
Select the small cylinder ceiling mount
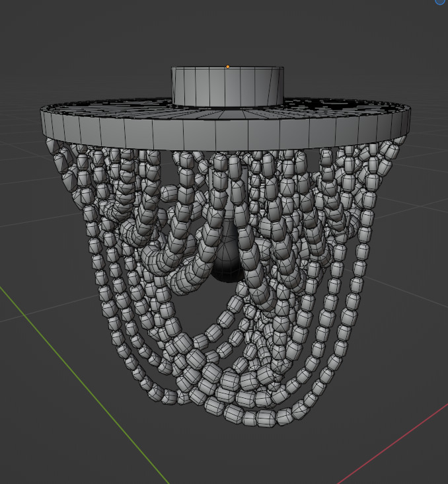pyautogui.click(x=227, y=87)
